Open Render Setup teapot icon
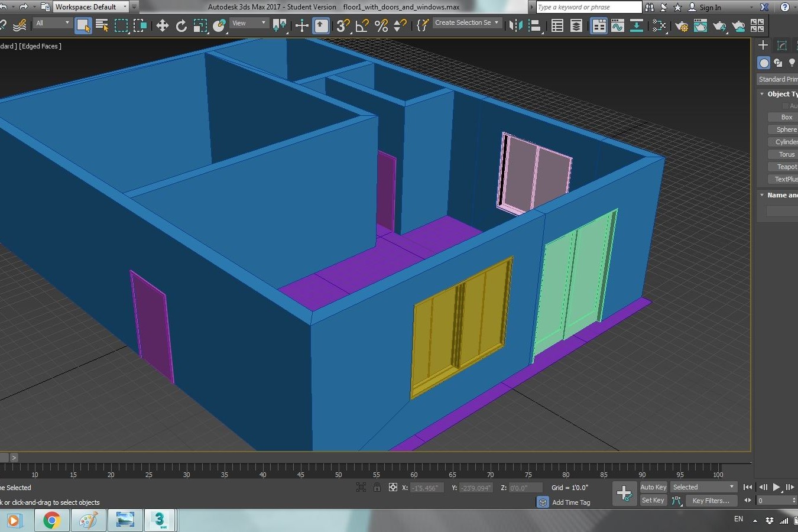This screenshot has width=798, height=532. coord(682,25)
